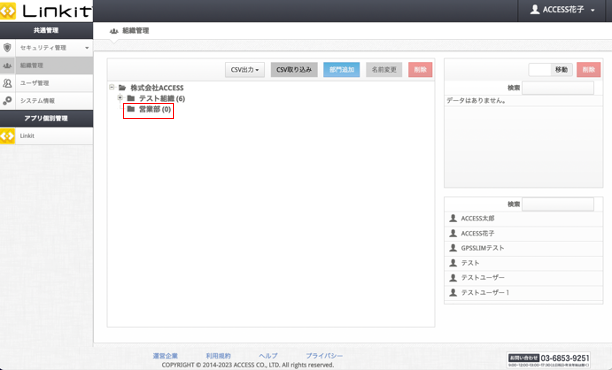
Task: Click the yellow Linkit app icon in sidebar
Action: click(x=7, y=136)
